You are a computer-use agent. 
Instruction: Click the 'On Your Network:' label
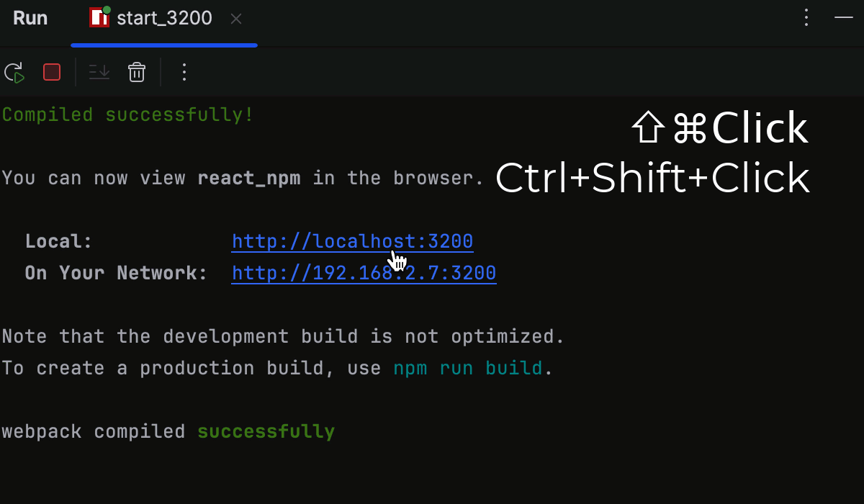pyautogui.click(x=116, y=274)
